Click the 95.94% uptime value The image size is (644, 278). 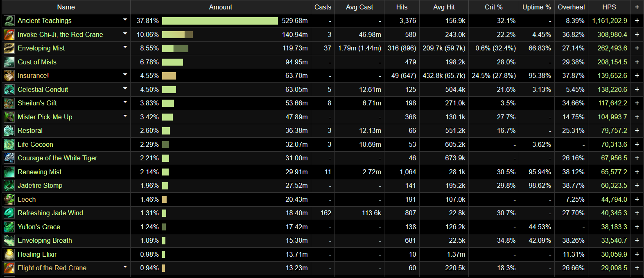(x=540, y=172)
